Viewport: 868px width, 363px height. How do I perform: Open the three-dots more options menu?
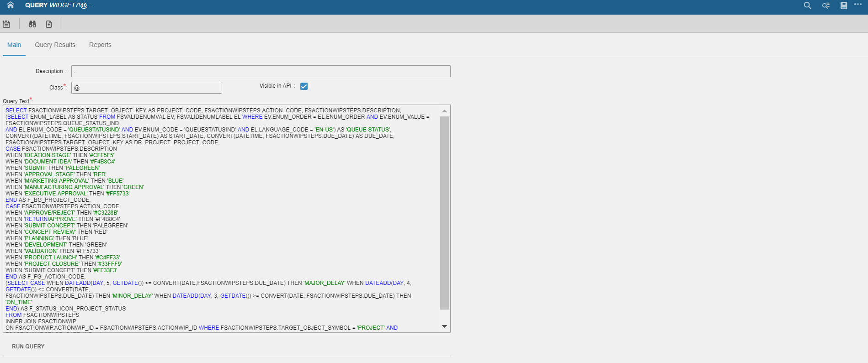[x=858, y=5]
